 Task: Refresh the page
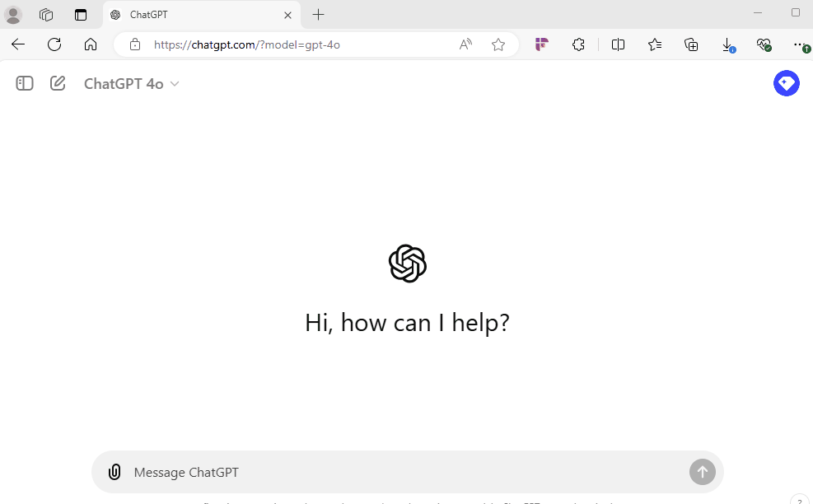pyautogui.click(x=54, y=44)
